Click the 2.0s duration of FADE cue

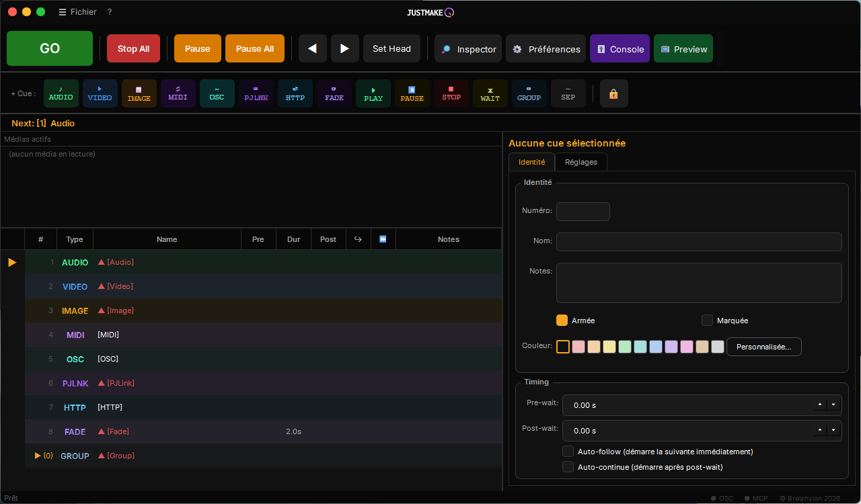tap(293, 431)
